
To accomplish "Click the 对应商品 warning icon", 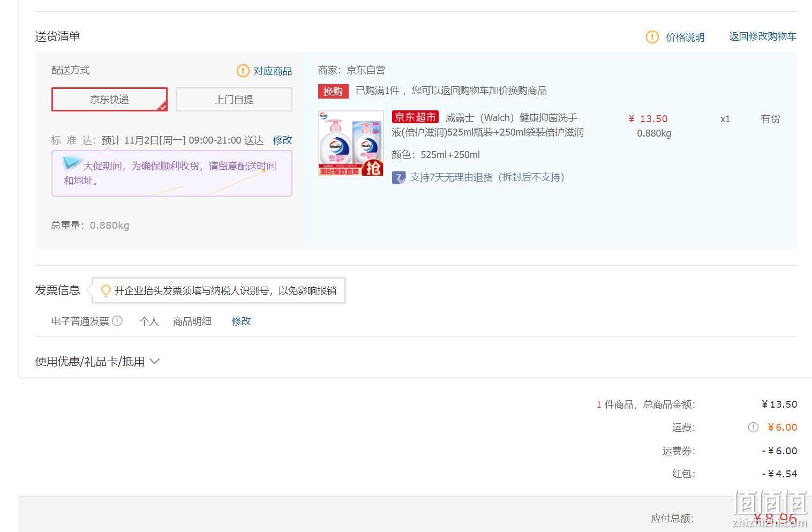I will click(243, 71).
